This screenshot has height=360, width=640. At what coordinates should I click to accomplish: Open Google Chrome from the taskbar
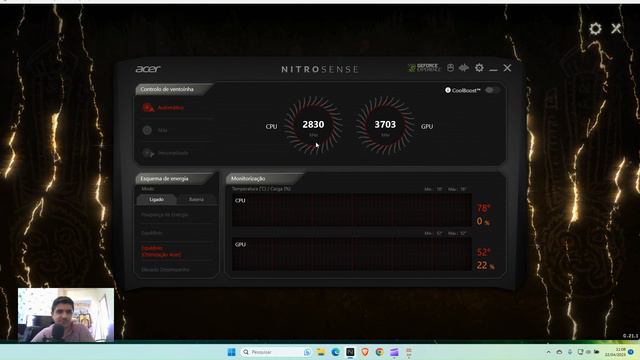[380, 352]
